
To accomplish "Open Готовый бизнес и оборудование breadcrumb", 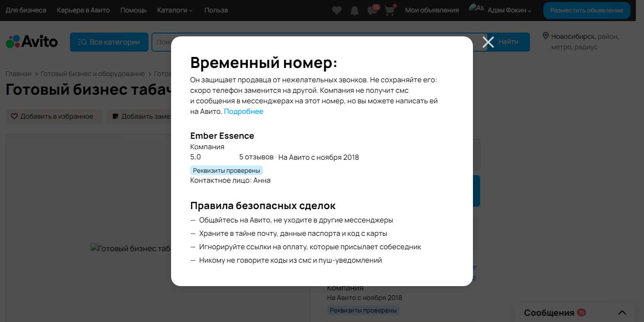I will coord(92,74).
